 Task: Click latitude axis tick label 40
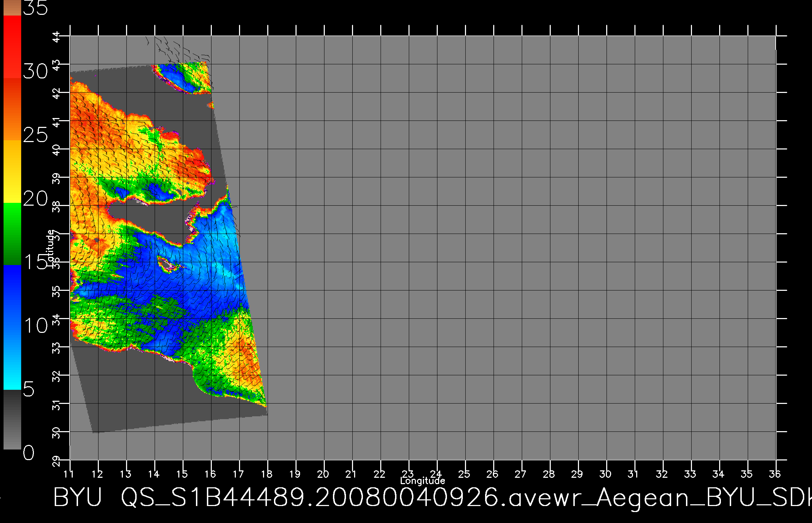pos(56,150)
